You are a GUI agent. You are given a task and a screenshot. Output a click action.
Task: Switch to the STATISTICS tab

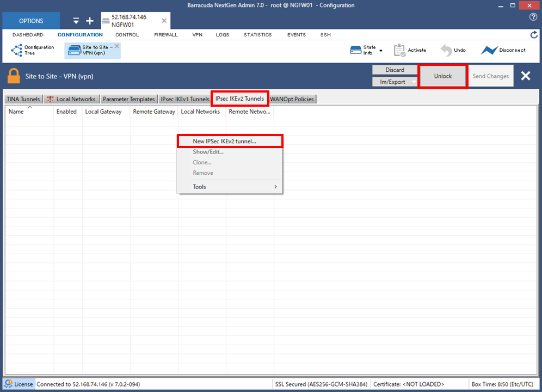[258, 35]
